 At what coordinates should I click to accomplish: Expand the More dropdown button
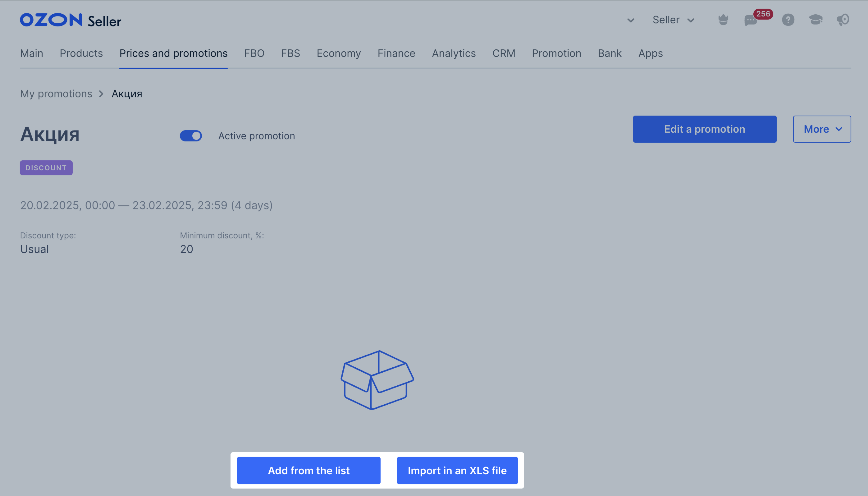[822, 129]
